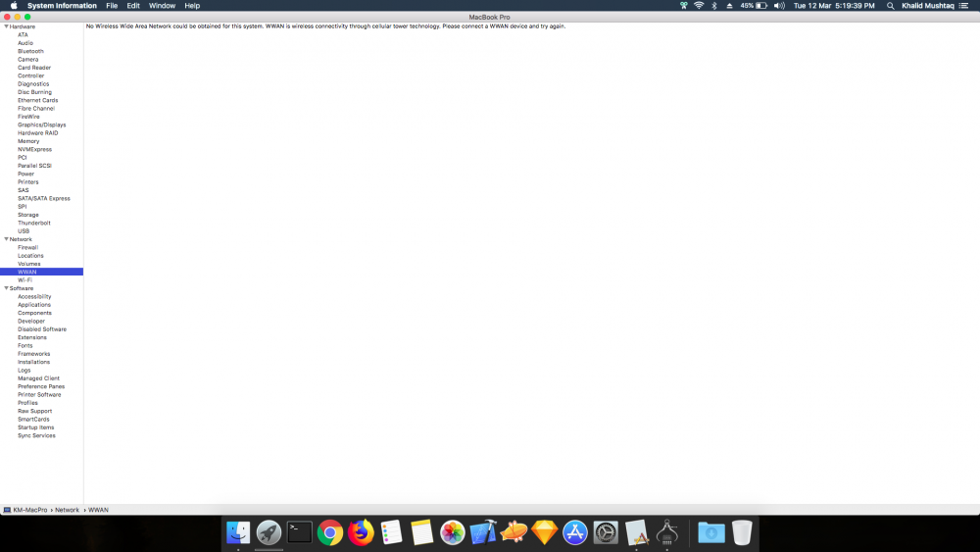Click battery 45% indicator in menu bar
This screenshot has width=980, height=552.
click(x=754, y=6)
